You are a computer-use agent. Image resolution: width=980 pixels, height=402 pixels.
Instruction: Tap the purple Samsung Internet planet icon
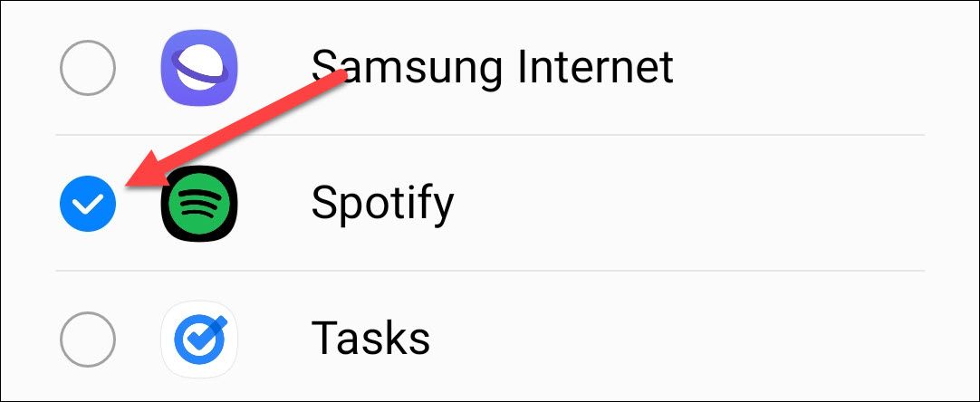coord(199,67)
